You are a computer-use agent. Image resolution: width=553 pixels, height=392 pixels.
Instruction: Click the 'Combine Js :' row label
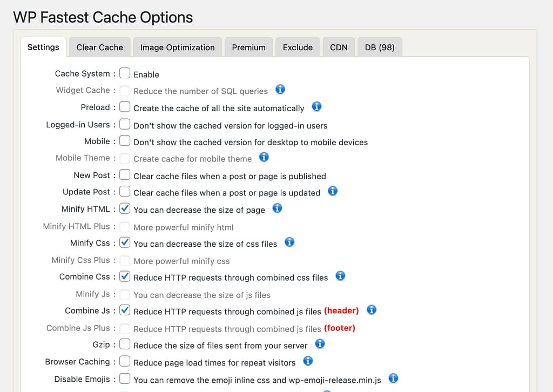[x=90, y=310]
